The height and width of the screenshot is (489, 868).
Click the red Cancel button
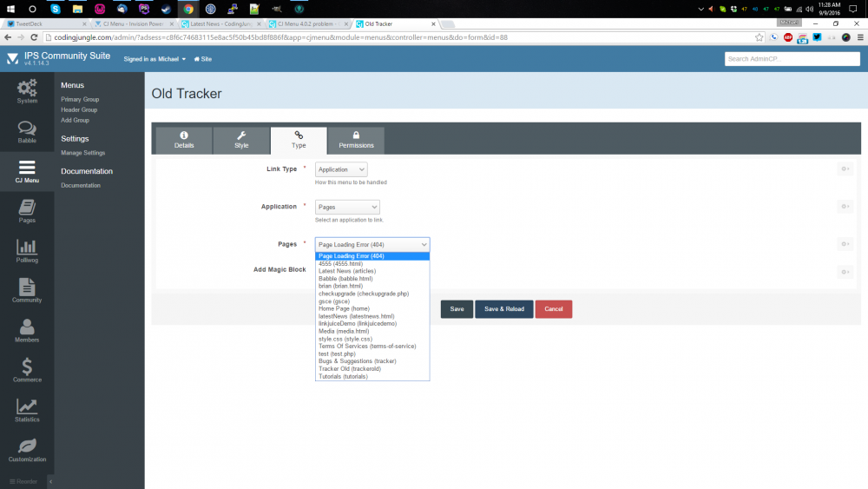pyautogui.click(x=554, y=309)
